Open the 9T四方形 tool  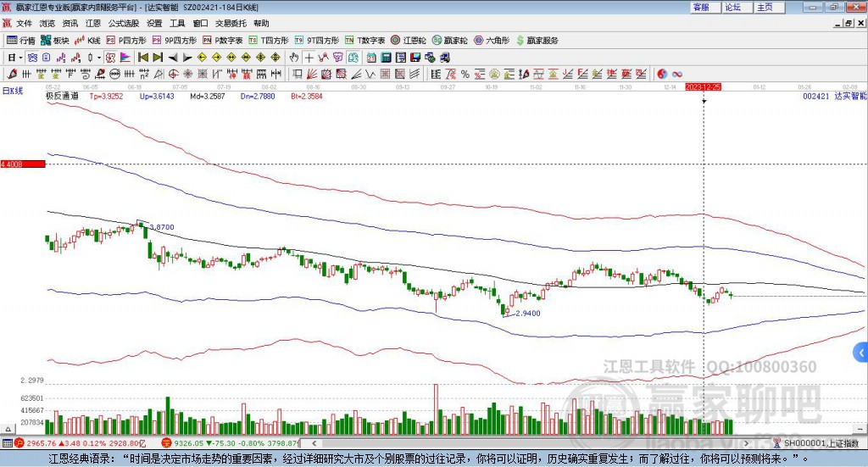(317, 41)
